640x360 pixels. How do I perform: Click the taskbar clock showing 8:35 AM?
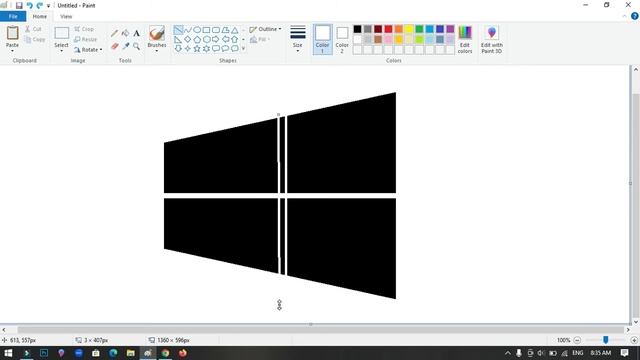600,353
